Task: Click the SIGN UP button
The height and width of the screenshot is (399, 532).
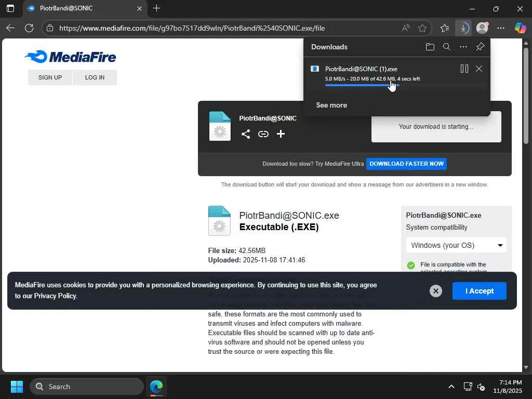Action: pos(50,77)
